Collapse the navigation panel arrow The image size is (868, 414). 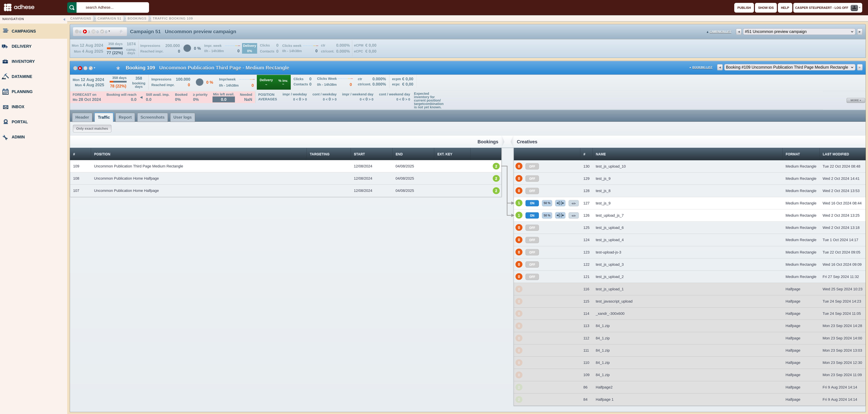click(64, 19)
